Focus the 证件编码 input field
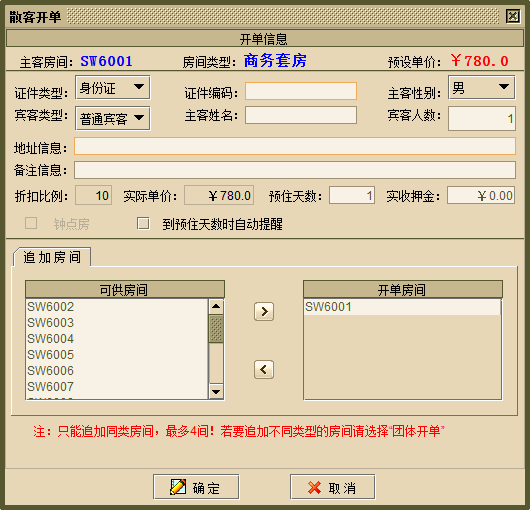Screen dimensions: 530x510 pos(301,91)
